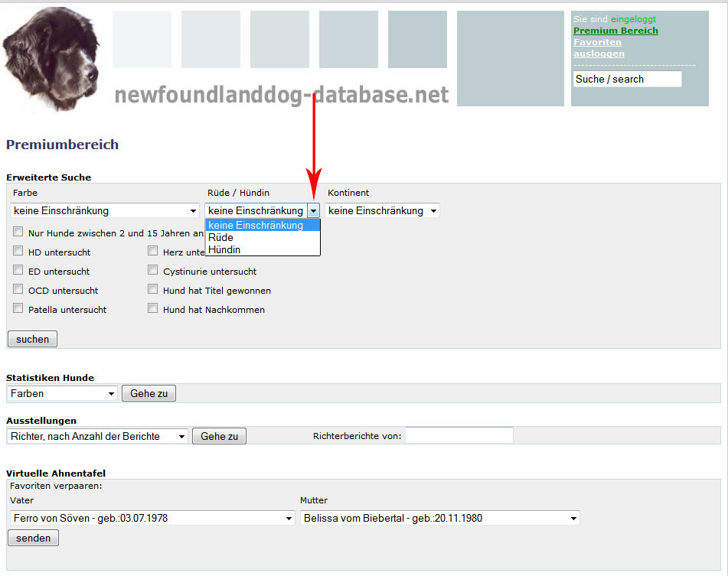Choose Hündin in the dropdown list
Screen dimensions: 728x576
point(224,249)
